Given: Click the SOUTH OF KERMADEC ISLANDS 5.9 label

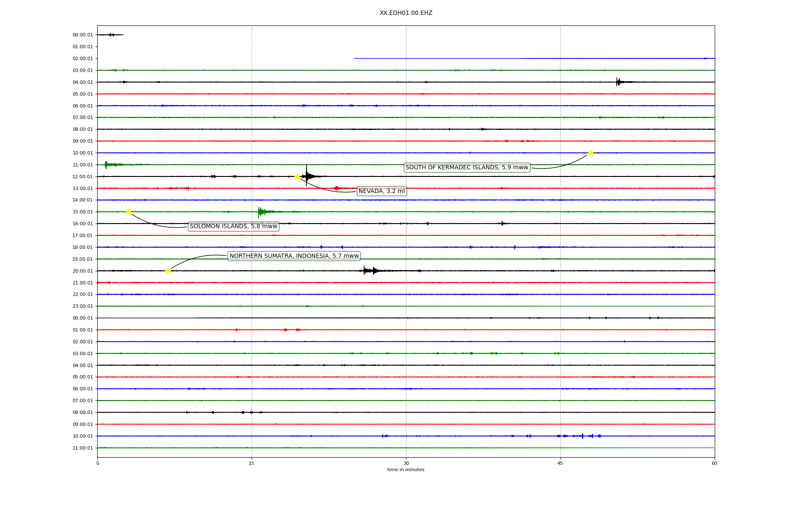Looking at the screenshot, I should tap(467, 168).
